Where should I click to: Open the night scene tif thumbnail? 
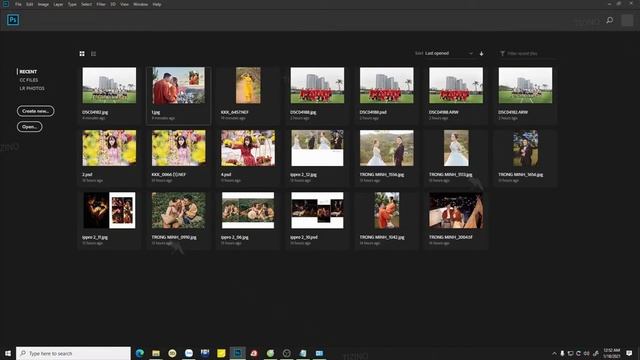click(x=456, y=210)
